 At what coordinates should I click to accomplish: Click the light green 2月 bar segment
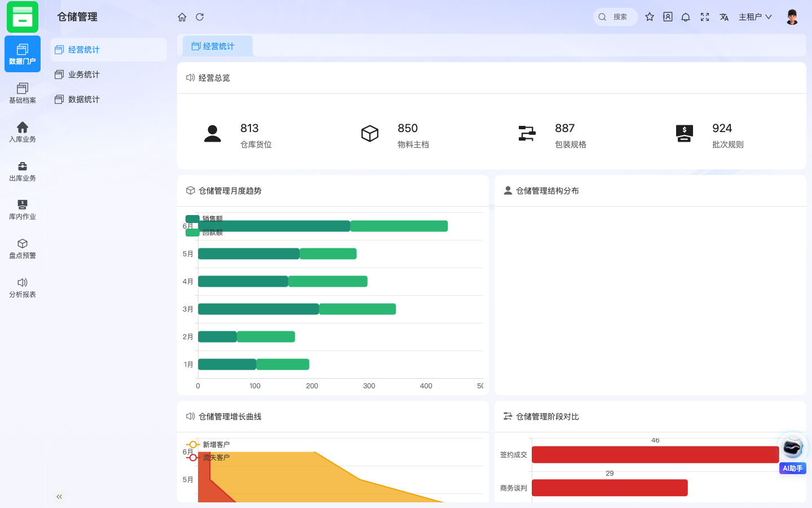[x=266, y=336]
